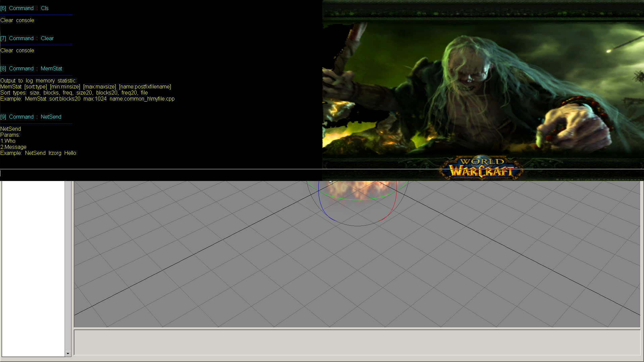Image resolution: width=644 pixels, height=362 pixels.
Task: Click the '[8] Command : MemStat' header
Action: (31, 69)
